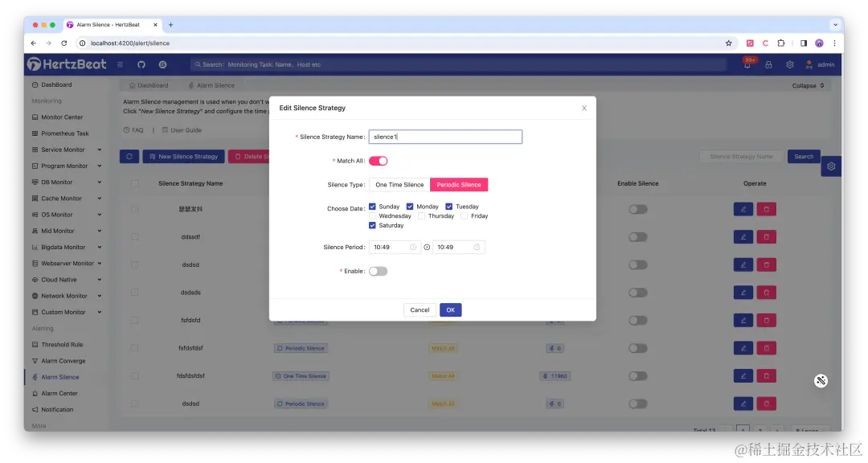Select the Periodic Silence type
Screen dimensions: 868x463
tap(459, 185)
